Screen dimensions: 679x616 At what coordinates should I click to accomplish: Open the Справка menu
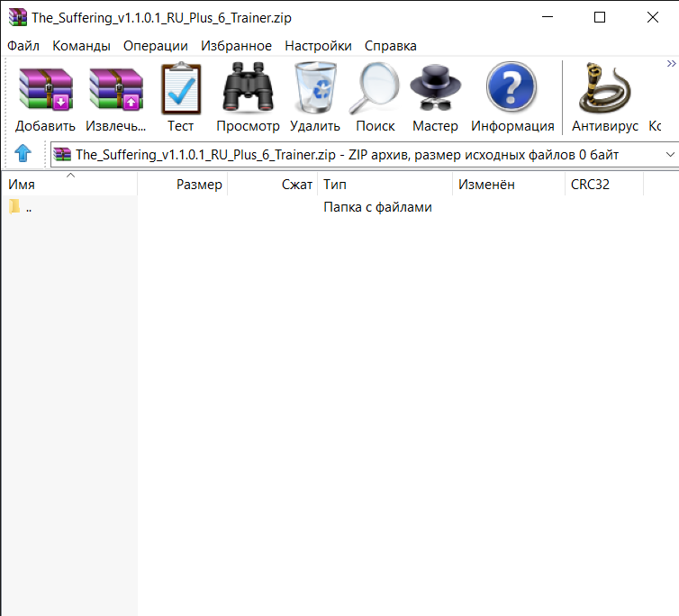tap(391, 46)
